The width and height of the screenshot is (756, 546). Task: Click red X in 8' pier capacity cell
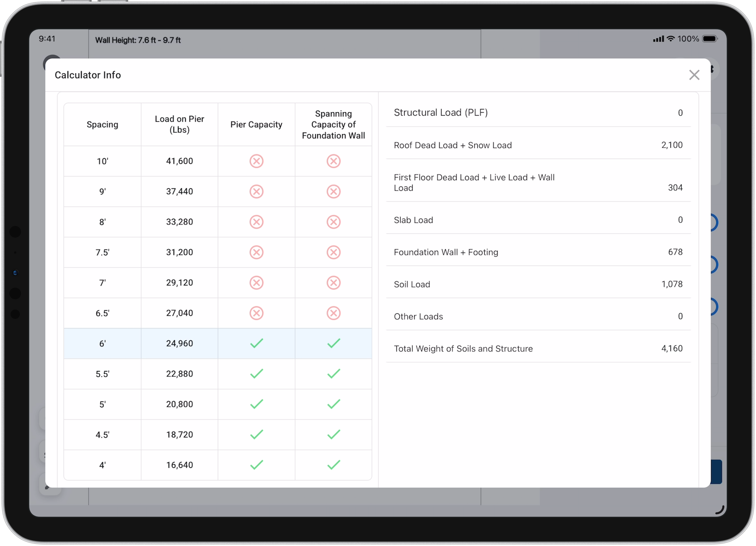(x=256, y=222)
